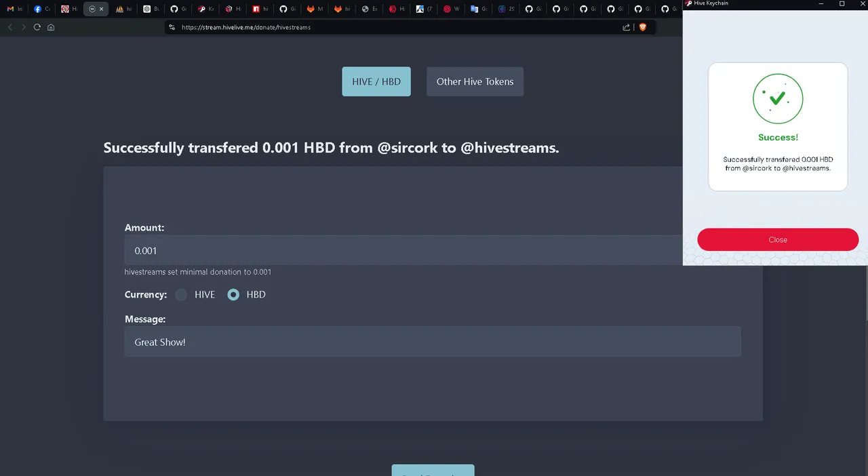Image resolution: width=868 pixels, height=476 pixels.
Task: Open the Keychain tab with key icon
Action: tap(205, 9)
